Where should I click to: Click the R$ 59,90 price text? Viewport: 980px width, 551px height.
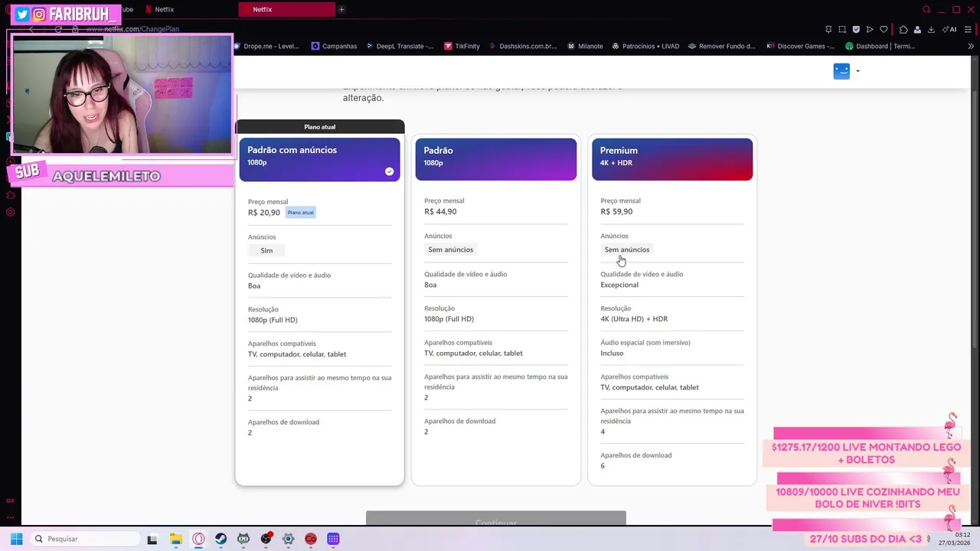pyautogui.click(x=616, y=212)
